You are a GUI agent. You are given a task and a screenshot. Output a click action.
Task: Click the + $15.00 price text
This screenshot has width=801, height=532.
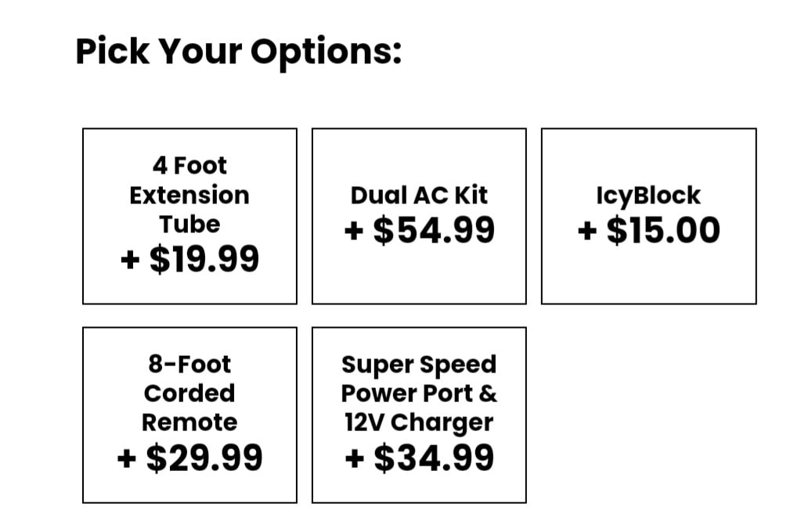(x=649, y=230)
